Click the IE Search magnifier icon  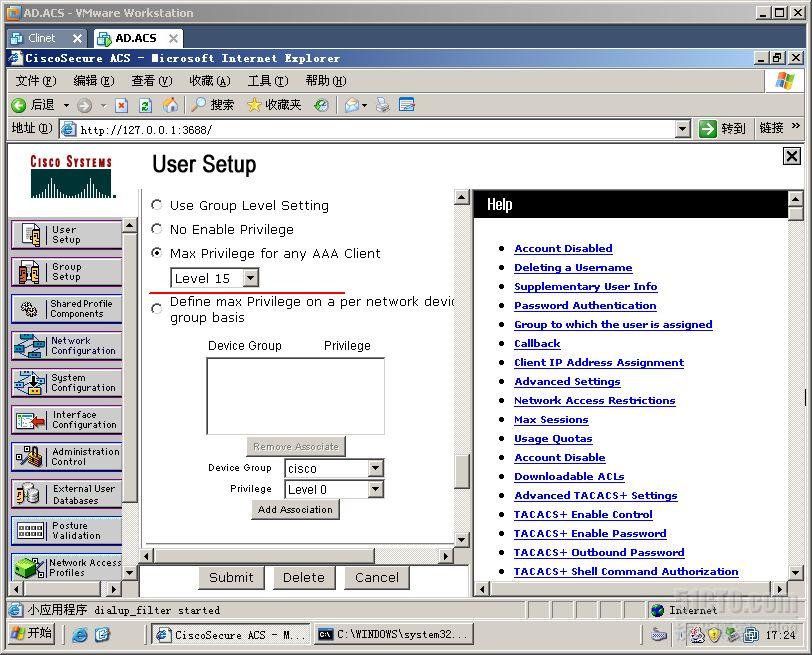(x=198, y=105)
